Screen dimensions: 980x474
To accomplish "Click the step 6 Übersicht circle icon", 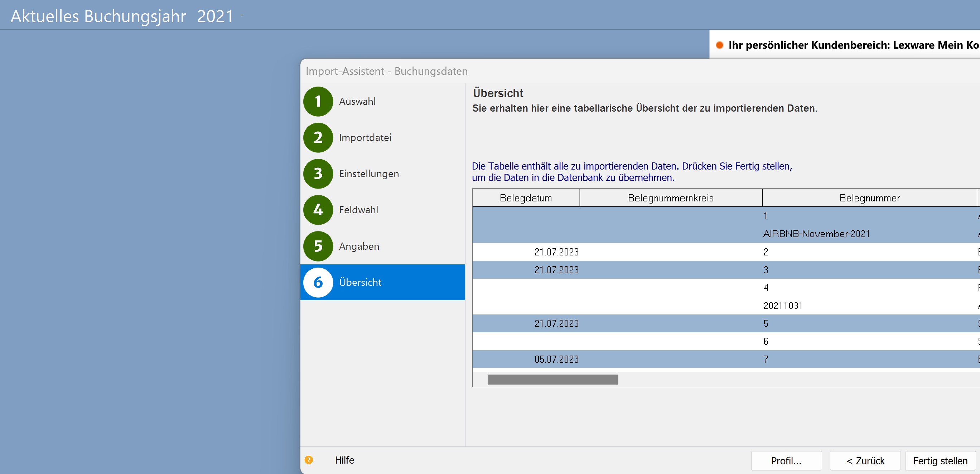I will (x=318, y=282).
